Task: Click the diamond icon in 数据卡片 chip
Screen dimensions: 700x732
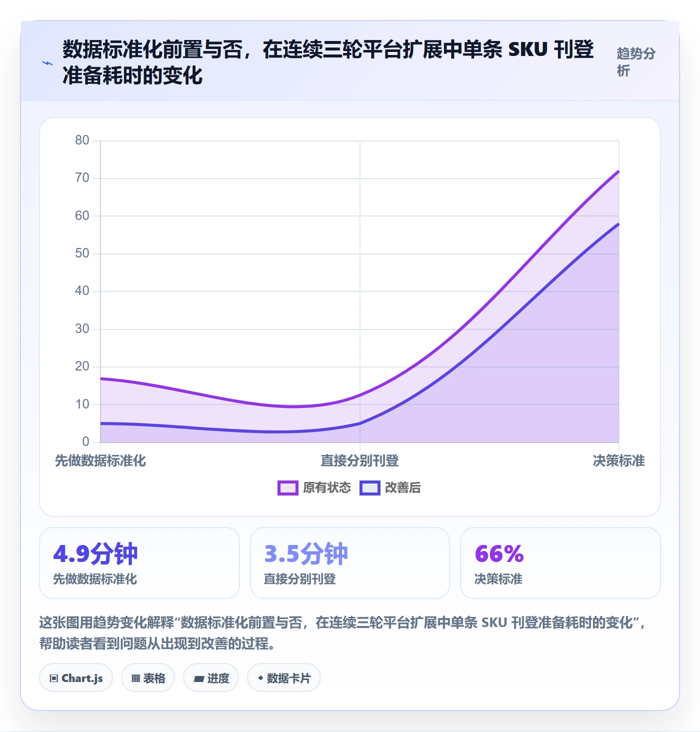Action: [x=260, y=678]
